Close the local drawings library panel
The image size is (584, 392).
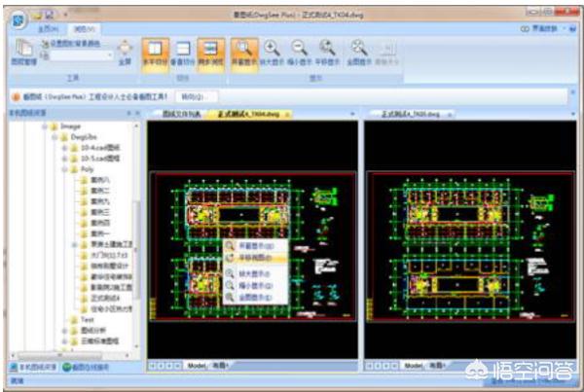(x=137, y=113)
